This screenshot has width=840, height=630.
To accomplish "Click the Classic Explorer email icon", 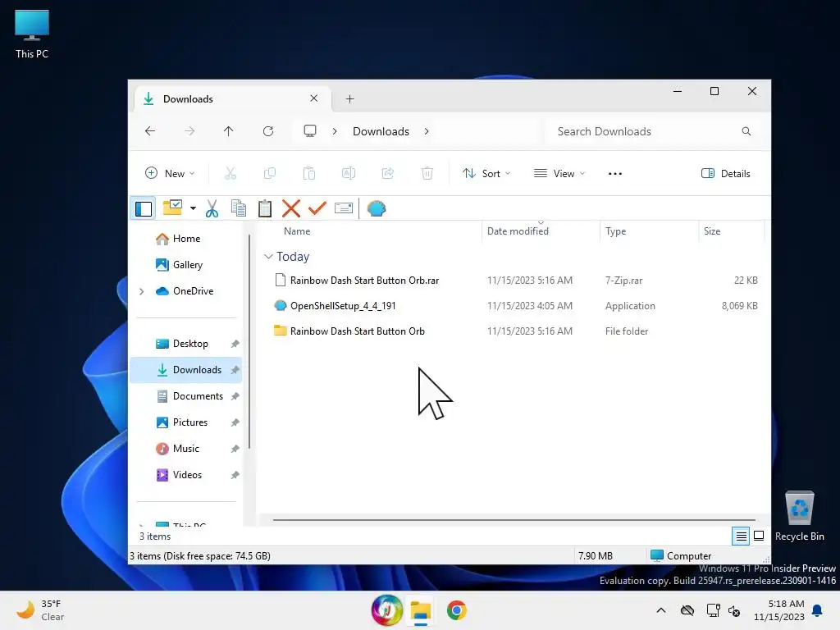I will coord(344,208).
